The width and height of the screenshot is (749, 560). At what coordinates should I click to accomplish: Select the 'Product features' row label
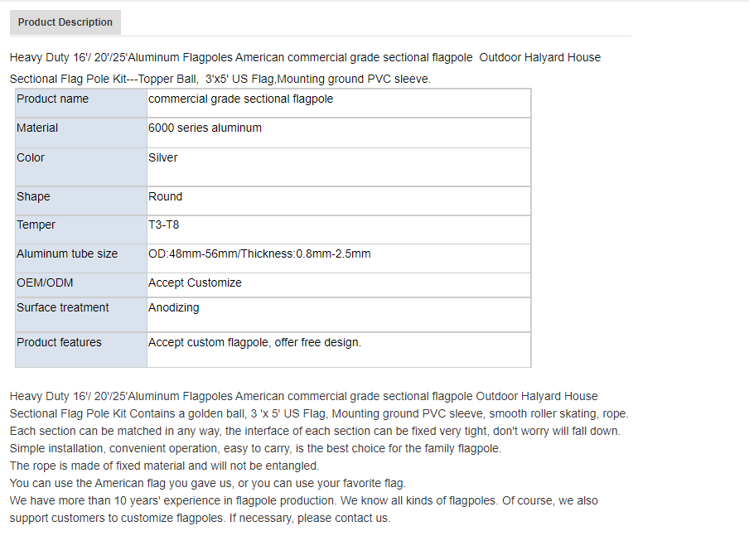pos(81,350)
